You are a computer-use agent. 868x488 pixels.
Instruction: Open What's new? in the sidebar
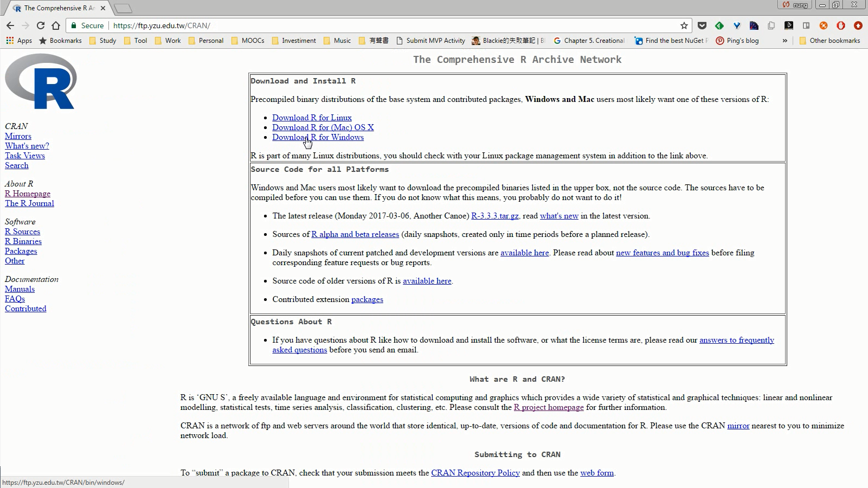pos(27,146)
